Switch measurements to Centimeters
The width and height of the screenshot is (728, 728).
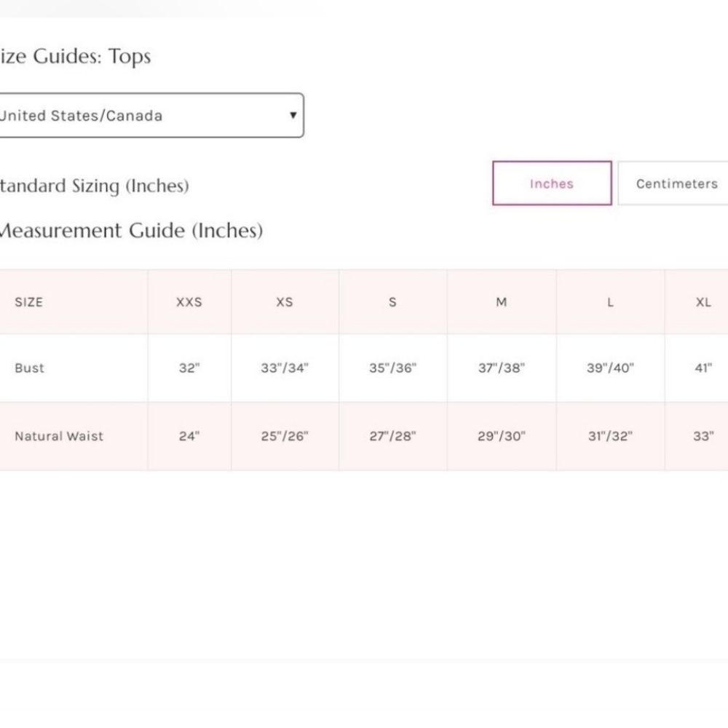pos(676,183)
